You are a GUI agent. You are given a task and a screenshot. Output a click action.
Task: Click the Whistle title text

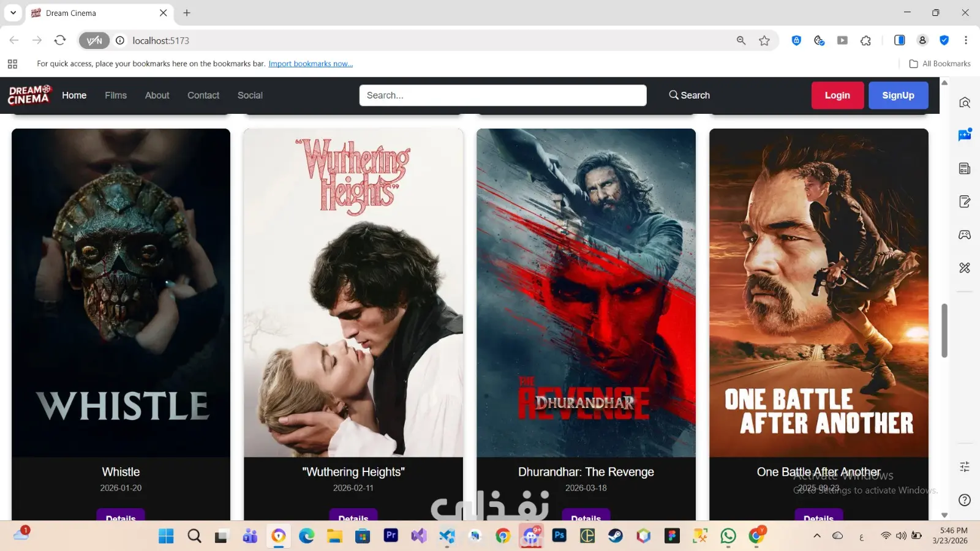(121, 472)
